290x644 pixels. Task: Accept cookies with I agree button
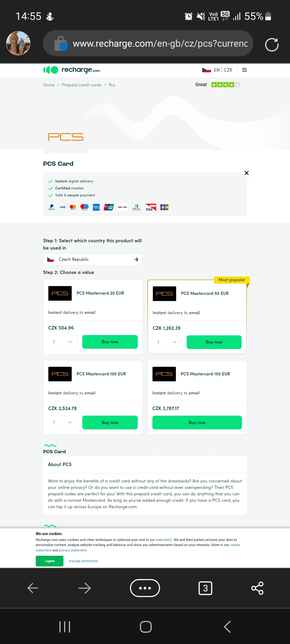click(49, 561)
